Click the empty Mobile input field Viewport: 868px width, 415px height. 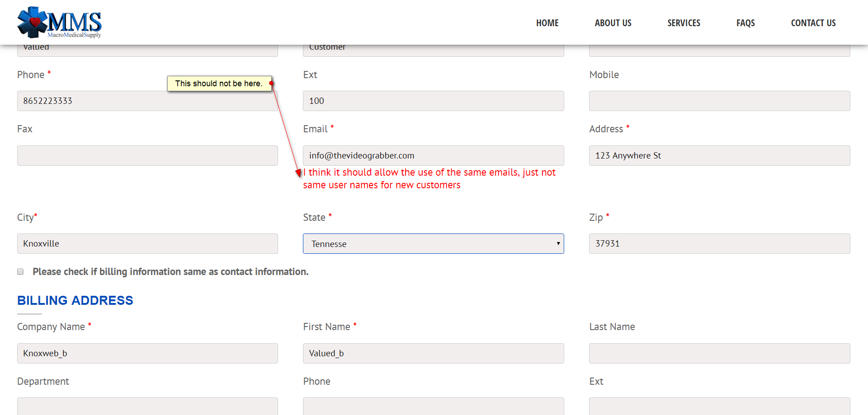[719, 101]
